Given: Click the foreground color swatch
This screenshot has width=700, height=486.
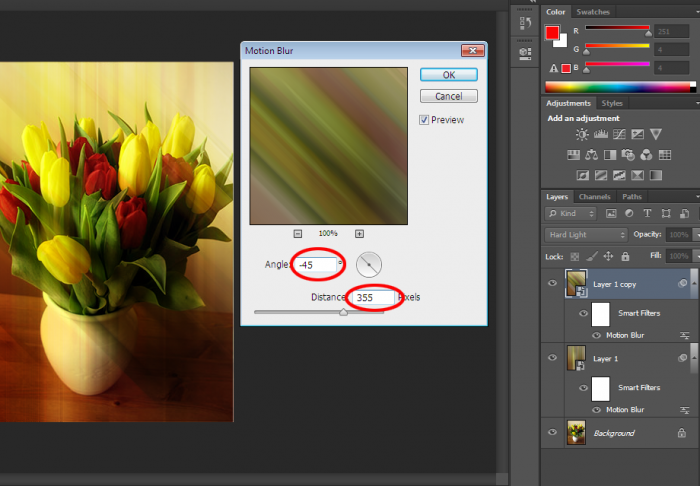Looking at the screenshot, I should pos(552,33).
